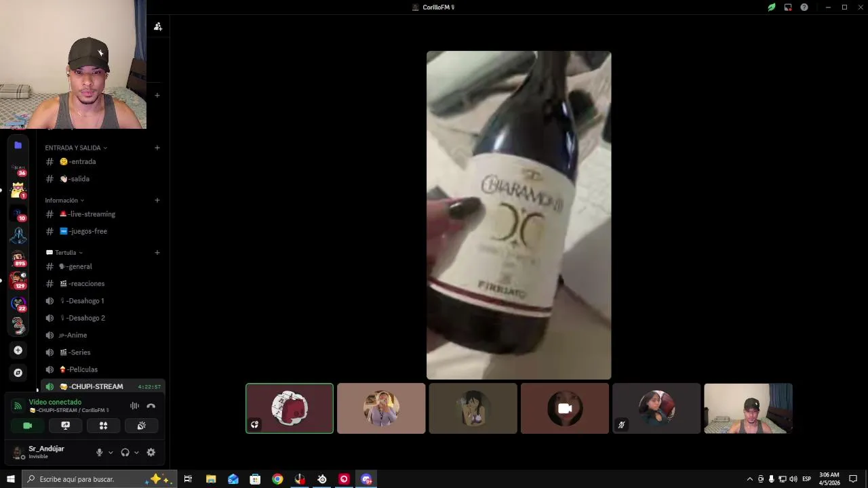Open the Help question mark icon
Viewport: 868px width, 488px height.
tap(804, 7)
